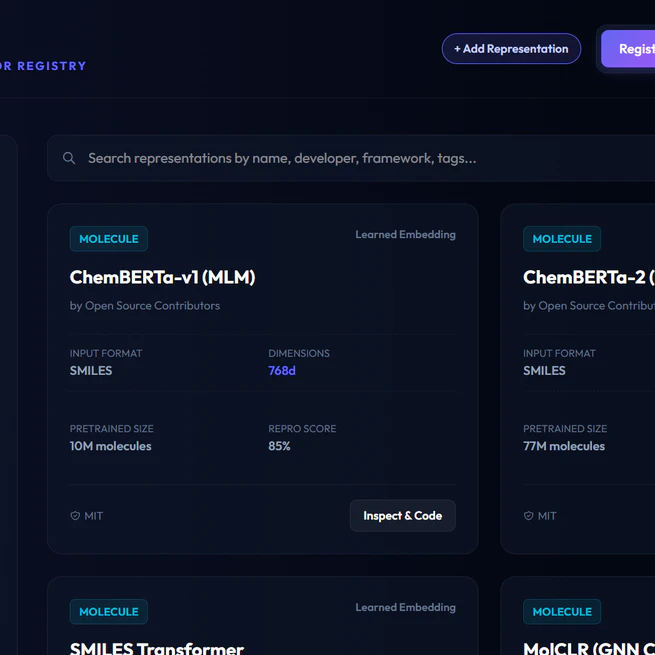Screen dimensions: 655x655
Task: Click the Add Representation button
Action: (x=511, y=49)
